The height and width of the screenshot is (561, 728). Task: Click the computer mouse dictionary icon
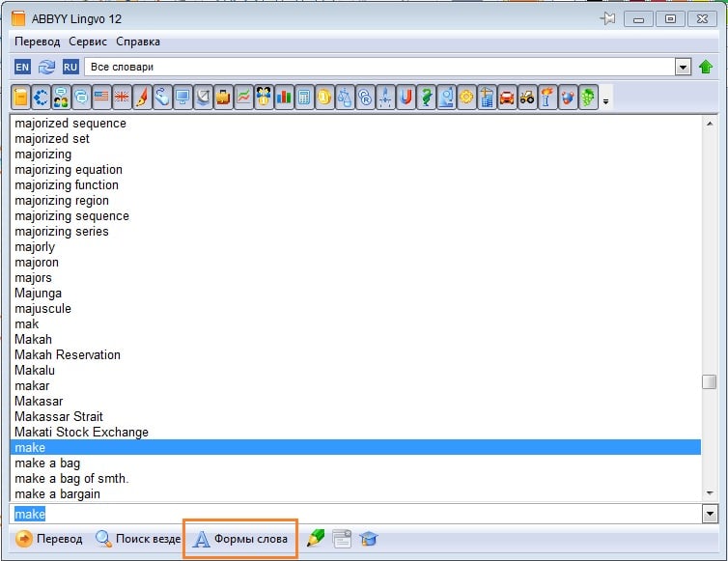162,98
